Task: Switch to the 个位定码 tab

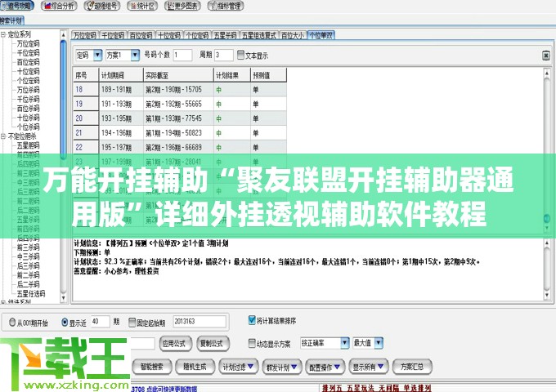Action: click(x=197, y=35)
